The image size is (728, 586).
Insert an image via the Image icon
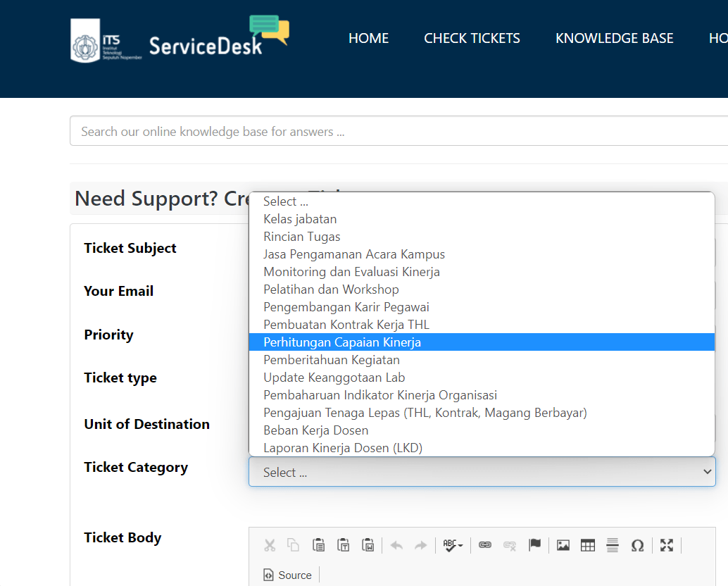[x=563, y=545]
